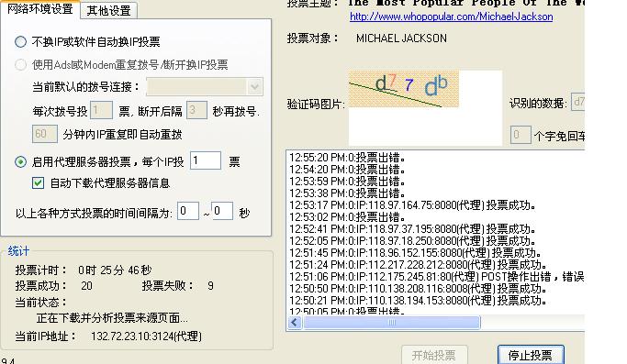This screenshot has width=627, height=364.
Task: Select log entry with IP 118.97.18.250:8080
Action: pos(413,241)
